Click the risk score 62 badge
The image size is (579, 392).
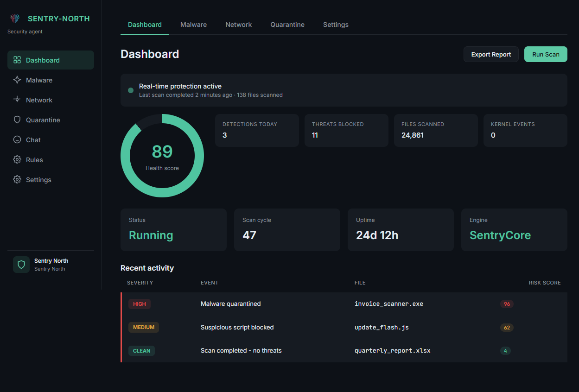point(507,327)
